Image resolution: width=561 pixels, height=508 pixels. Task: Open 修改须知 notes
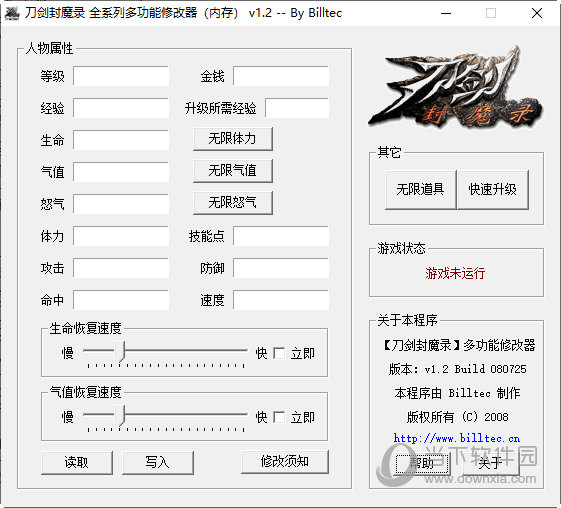tap(285, 461)
